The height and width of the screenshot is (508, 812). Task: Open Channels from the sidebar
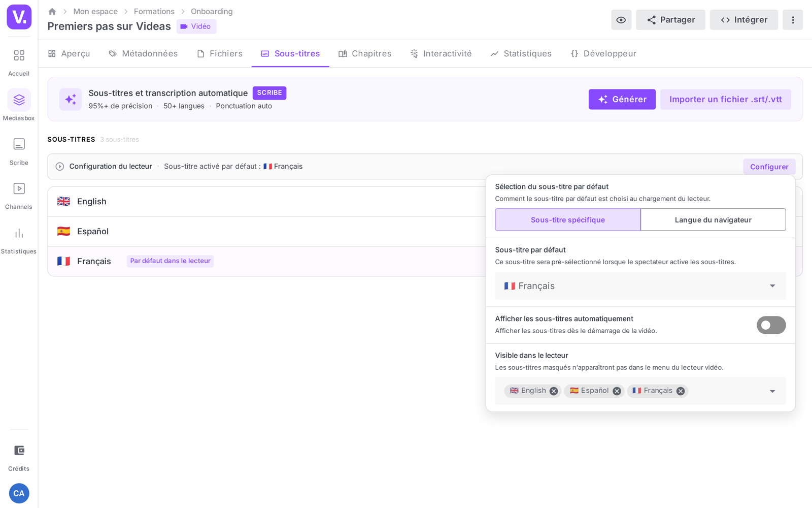(x=19, y=196)
